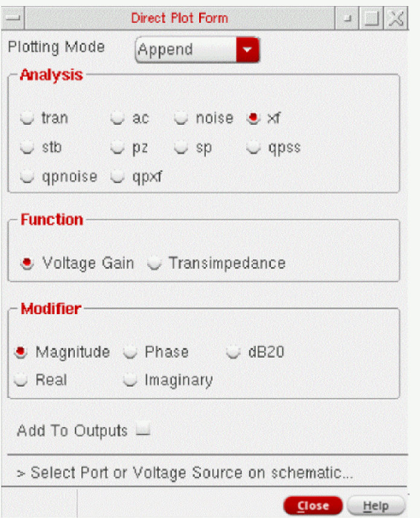This screenshot has height=518, width=420.
Task: Select the qpnoise analysis option
Action: (x=27, y=176)
